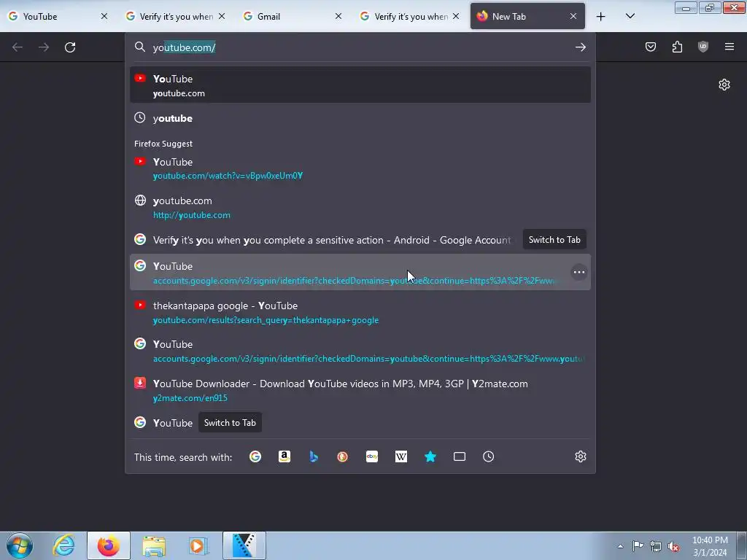Go forward with the right arrow button
Viewport: 747px width, 560px height.
click(x=44, y=47)
